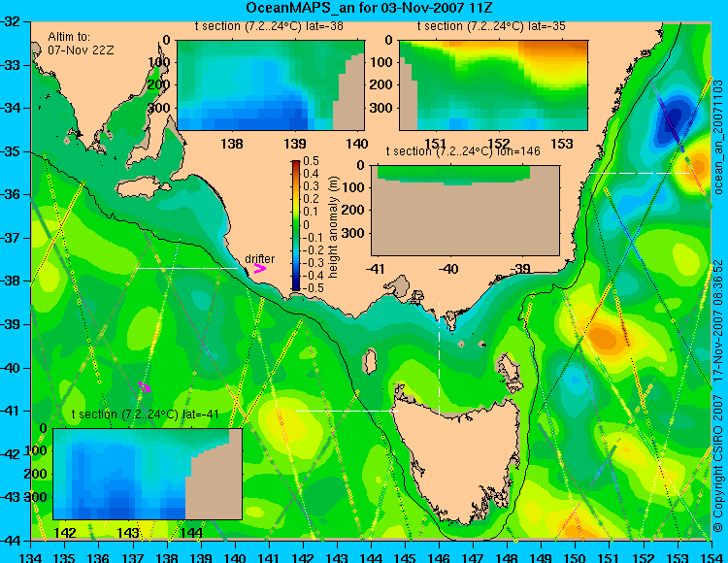This screenshot has height=563, width=728.
Task: Click the 139 tick in the lat=-38 inset
Action: 295,144
